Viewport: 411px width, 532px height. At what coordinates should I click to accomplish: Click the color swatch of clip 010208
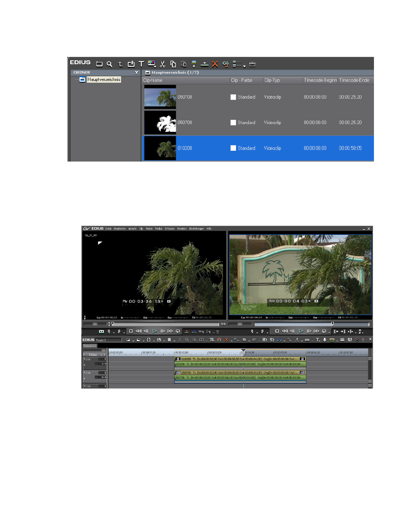coord(233,148)
